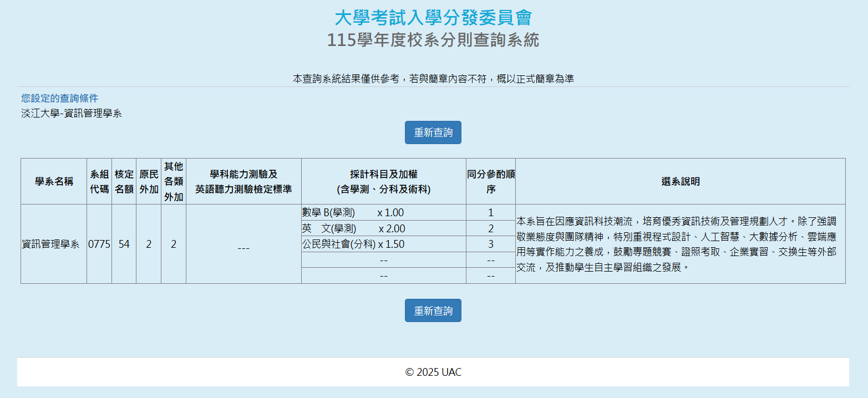Click the © 2025 UAC footer text
Viewport: 868px width, 398px height.
point(433,372)
